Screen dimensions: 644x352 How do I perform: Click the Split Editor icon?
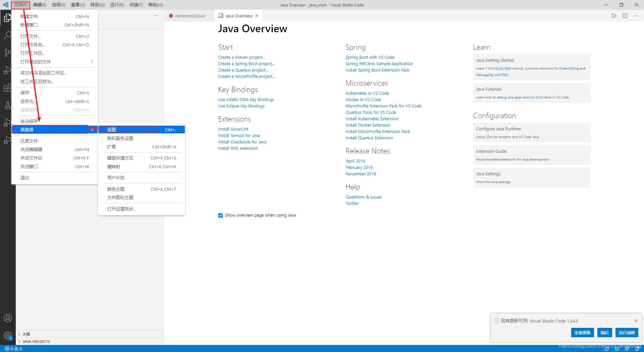point(625,16)
